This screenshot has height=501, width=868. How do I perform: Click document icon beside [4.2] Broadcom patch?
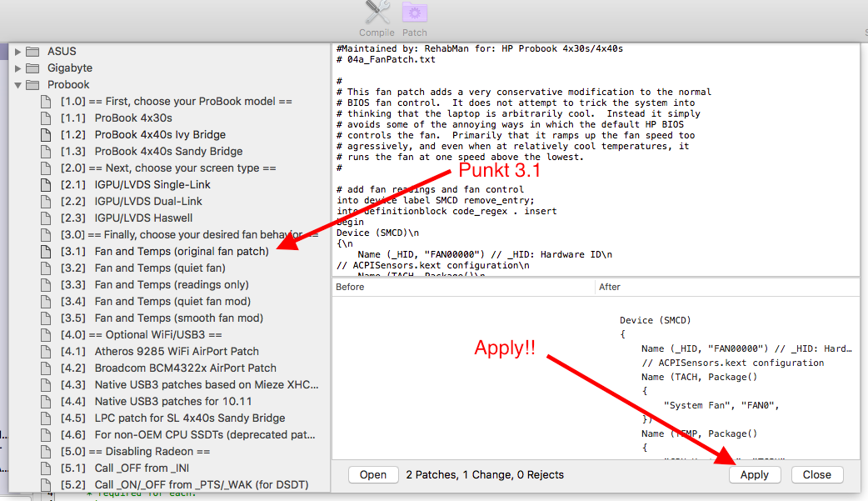(45, 368)
